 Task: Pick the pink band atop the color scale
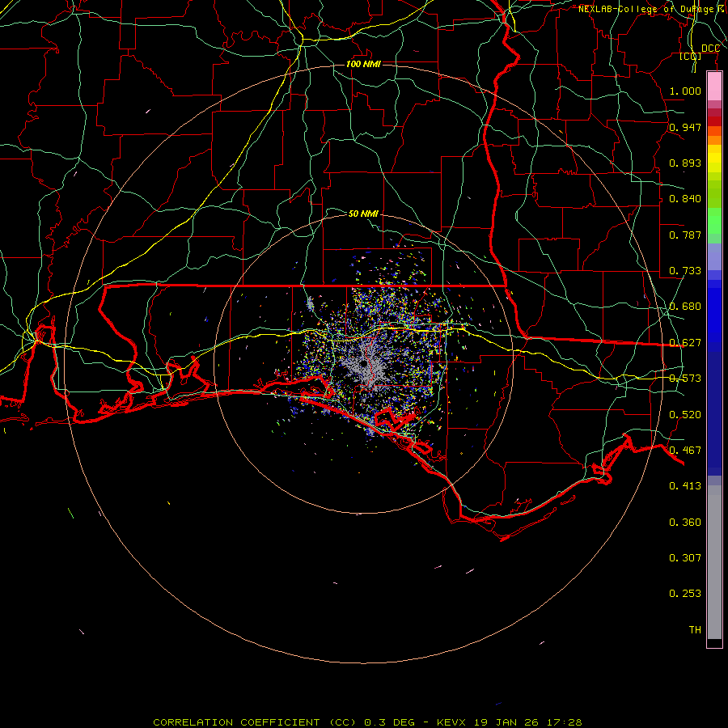click(714, 87)
